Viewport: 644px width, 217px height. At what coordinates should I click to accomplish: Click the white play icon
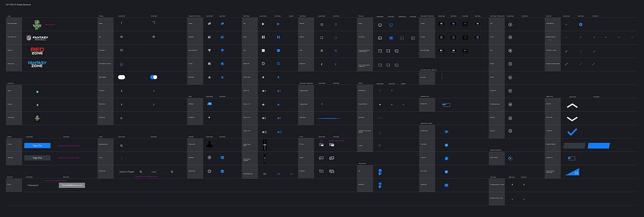pyautogui.click(x=263, y=24)
